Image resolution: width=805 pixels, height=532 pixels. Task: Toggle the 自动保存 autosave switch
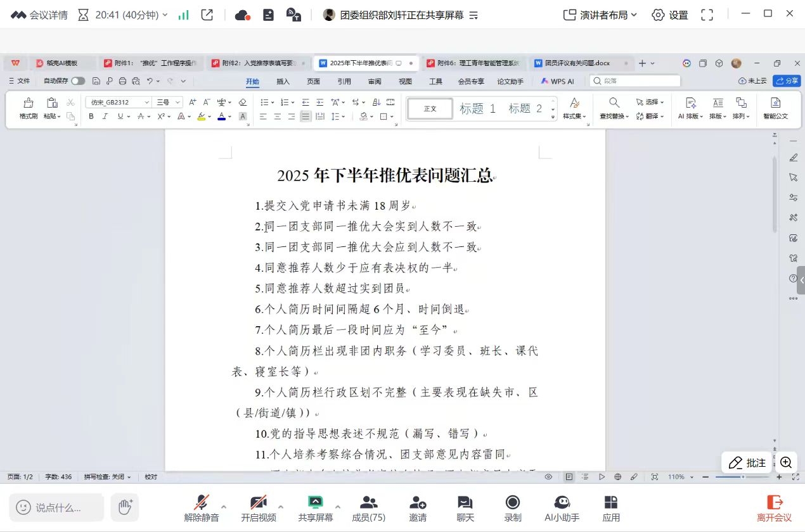[x=78, y=81]
